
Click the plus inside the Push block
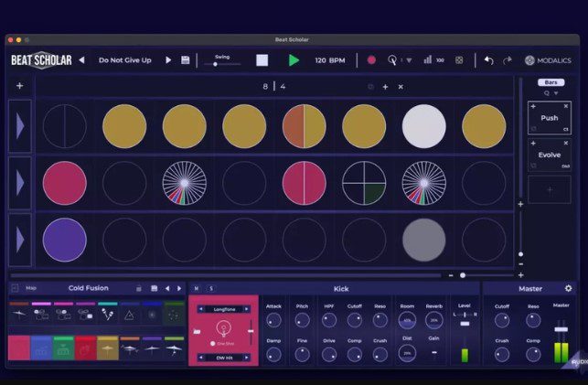tap(533, 106)
